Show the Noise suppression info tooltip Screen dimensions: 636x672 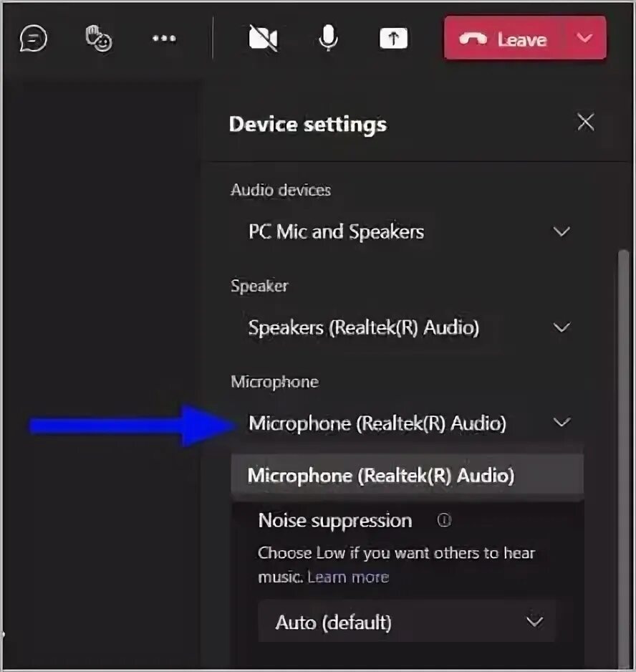pos(444,520)
